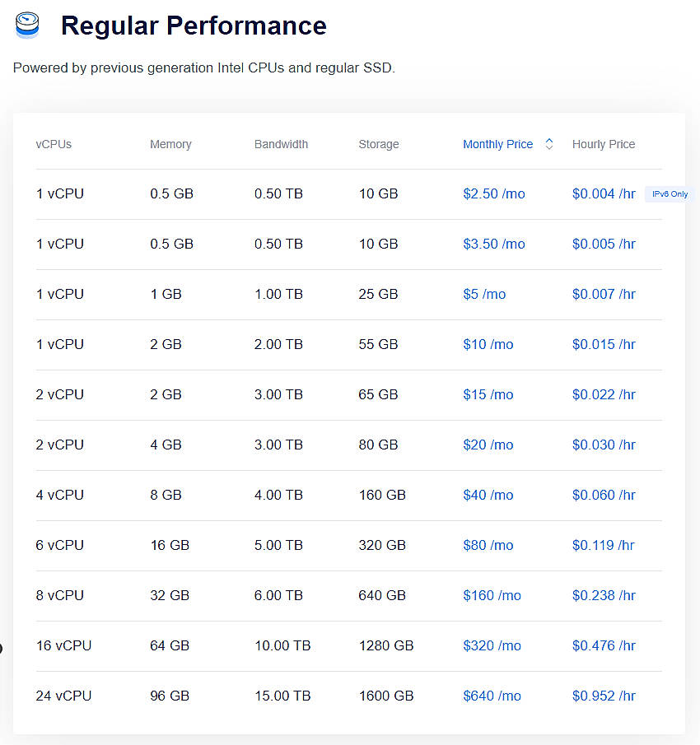Click the Hourly Price column header

(x=604, y=144)
